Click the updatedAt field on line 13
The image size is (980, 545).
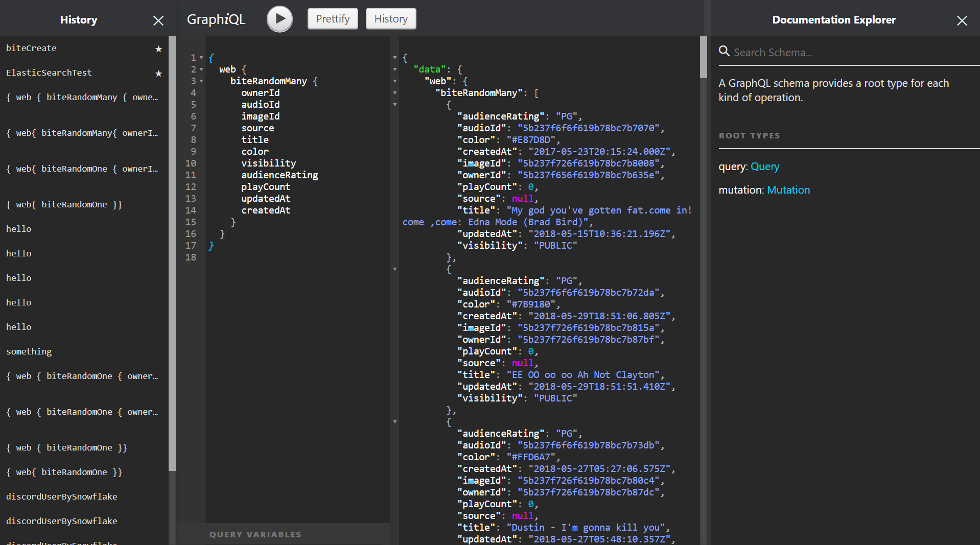click(266, 199)
